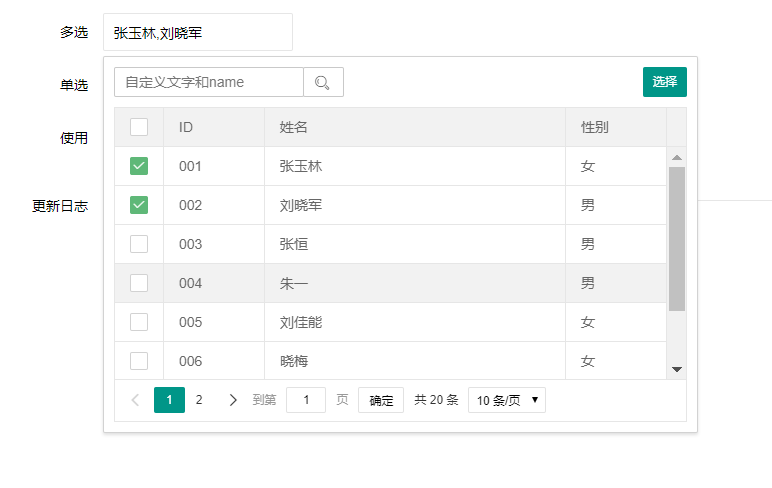Viewport: 772px width, 488px height.
Task: Uncheck the row for 刘晓军
Action: coord(139,205)
